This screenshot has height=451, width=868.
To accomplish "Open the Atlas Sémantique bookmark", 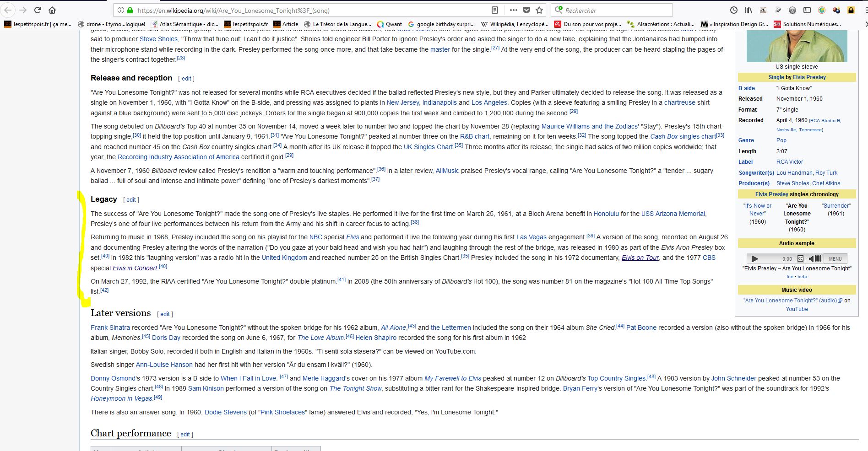I will (184, 24).
